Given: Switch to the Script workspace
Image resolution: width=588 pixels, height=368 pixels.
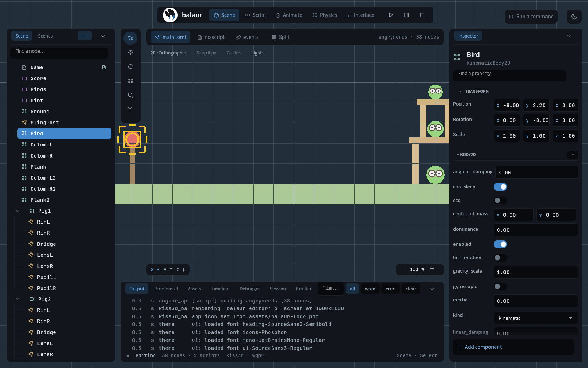Looking at the screenshot, I should pos(255,15).
